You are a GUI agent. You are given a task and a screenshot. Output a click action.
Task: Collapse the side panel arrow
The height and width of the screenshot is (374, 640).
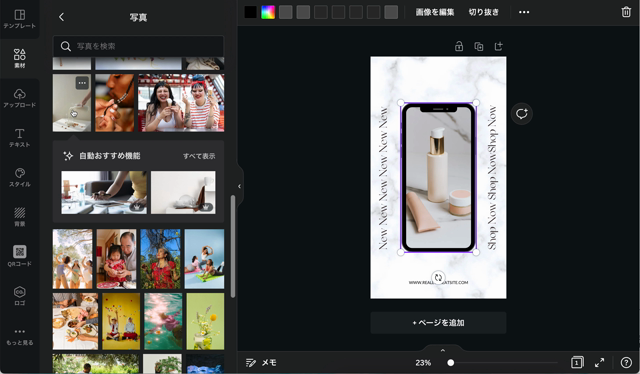240,186
